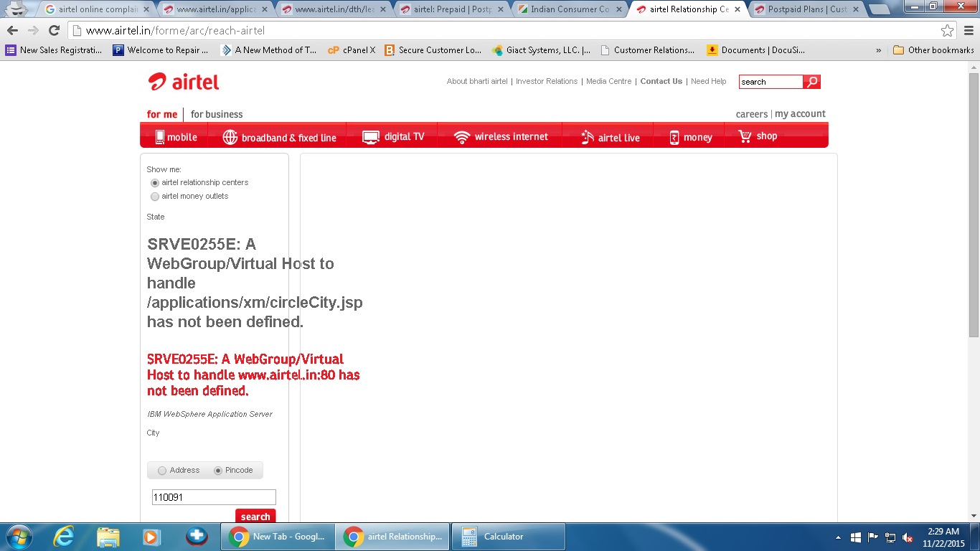Select airtel money outlets radio option

pos(155,197)
